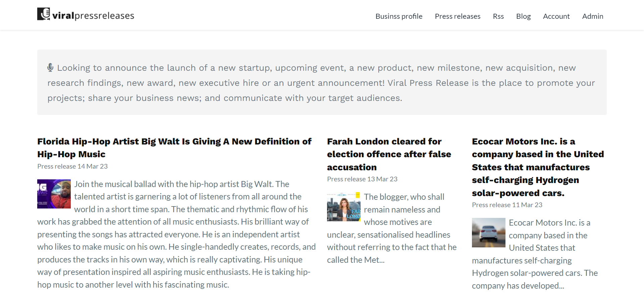Click the Farah London article thumbnail

tap(344, 207)
